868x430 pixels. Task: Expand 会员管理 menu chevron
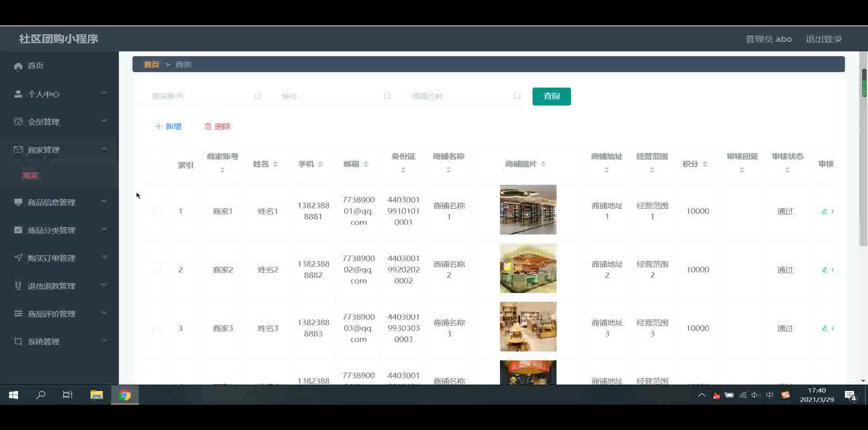coord(104,121)
